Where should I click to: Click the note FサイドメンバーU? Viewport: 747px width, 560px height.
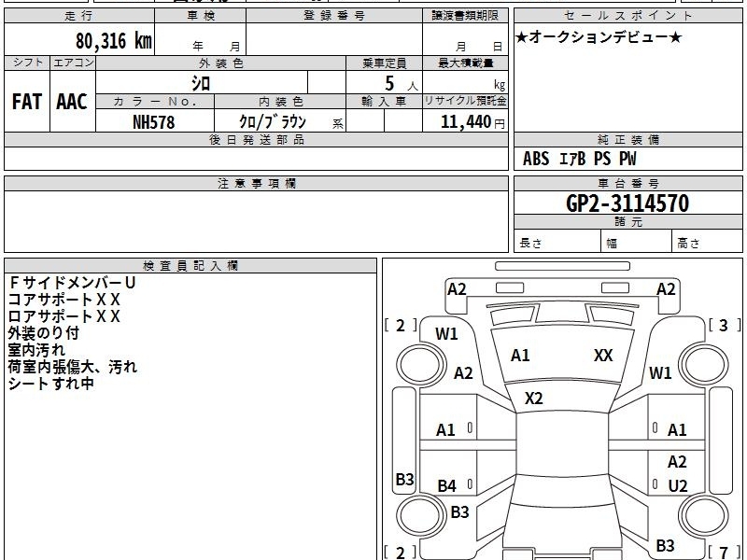[73, 283]
